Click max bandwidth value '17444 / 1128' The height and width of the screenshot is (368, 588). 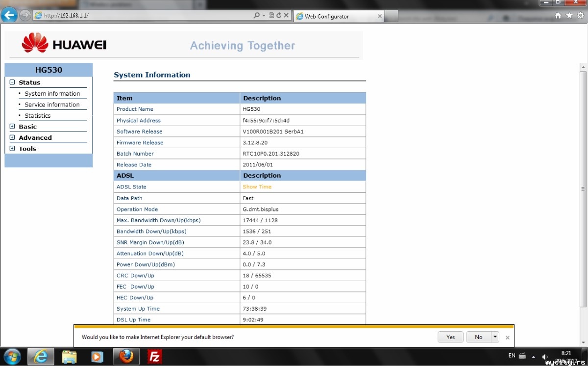pyautogui.click(x=260, y=220)
